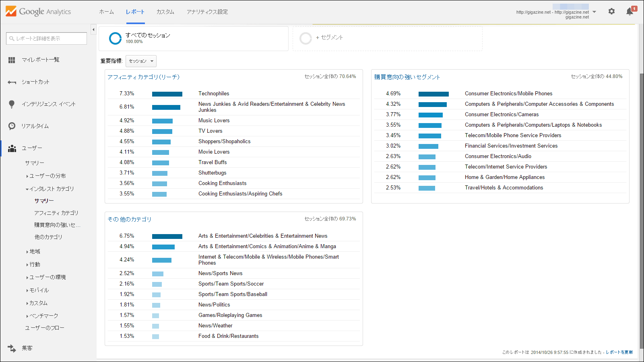Viewport: 644px width, 362px height.
Task: Click the レポートを更新 link
Action: pyautogui.click(x=619, y=352)
